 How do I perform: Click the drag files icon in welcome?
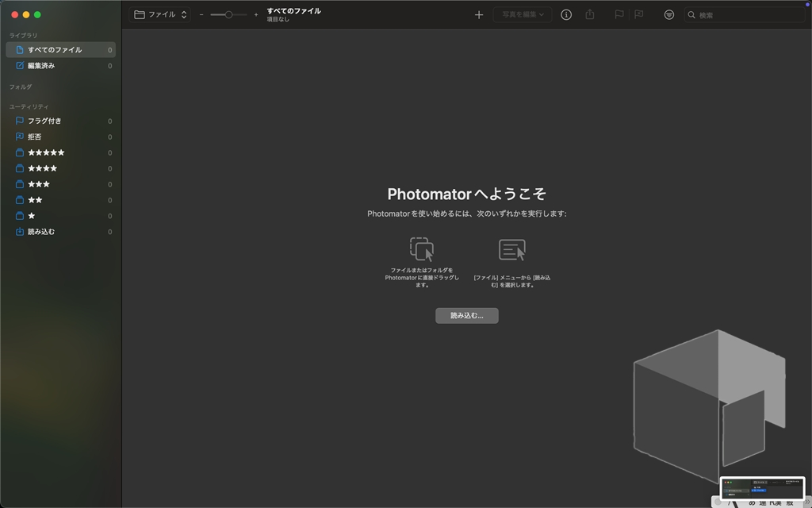click(x=422, y=249)
